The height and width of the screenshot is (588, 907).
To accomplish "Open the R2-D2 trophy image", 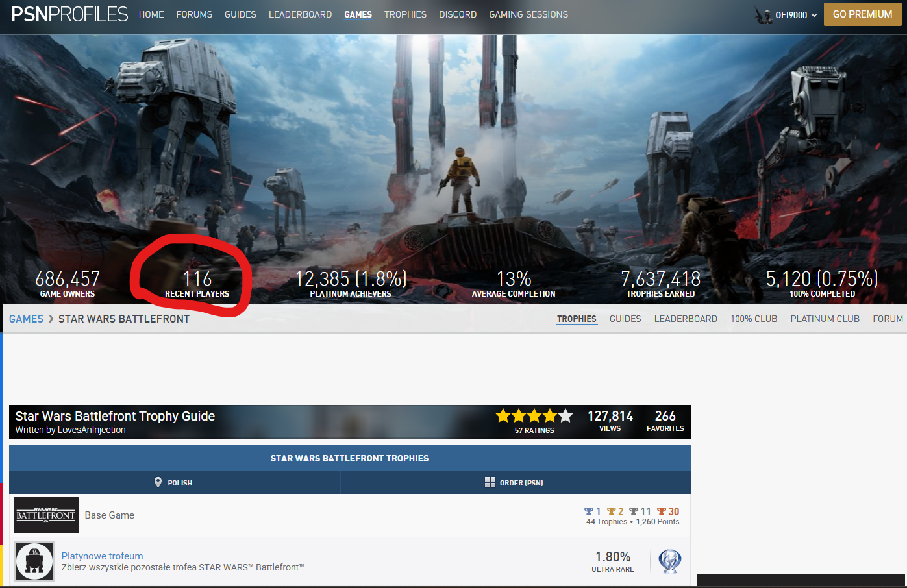I will (34, 561).
